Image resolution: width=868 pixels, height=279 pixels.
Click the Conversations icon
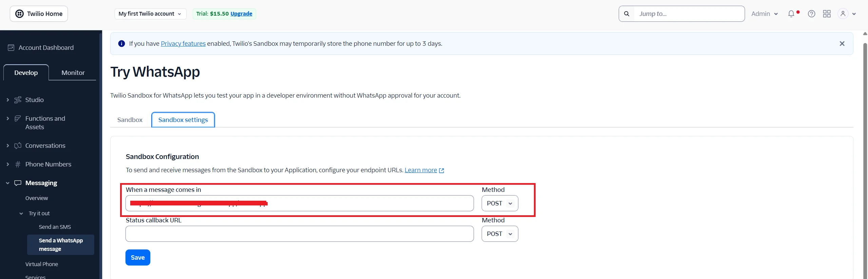point(18,146)
